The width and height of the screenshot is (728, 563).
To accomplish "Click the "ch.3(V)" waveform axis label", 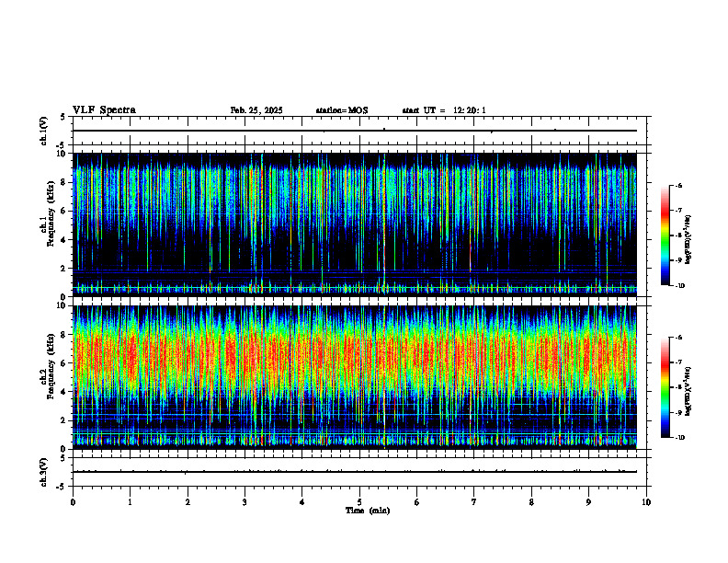I will (x=43, y=472).
